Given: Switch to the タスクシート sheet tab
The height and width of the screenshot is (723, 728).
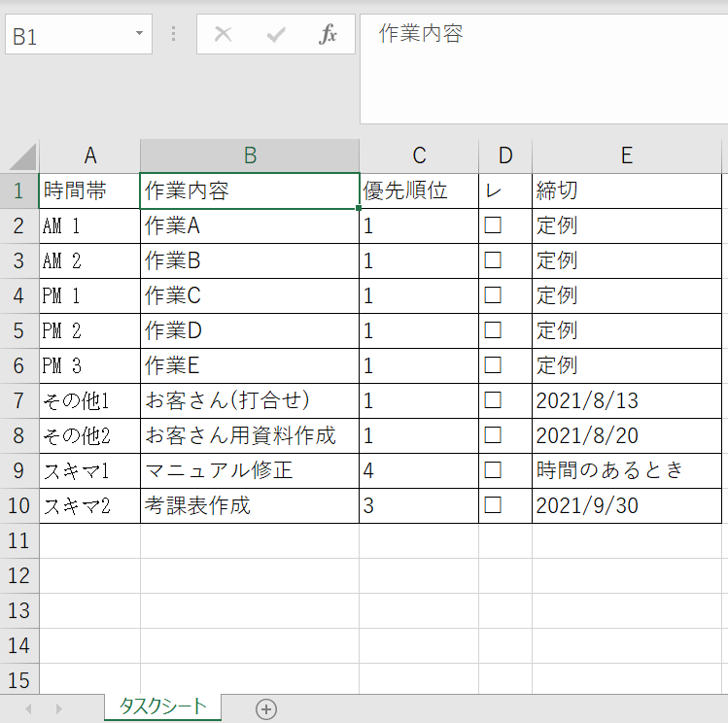Looking at the screenshot, I should tap(162, 706).
